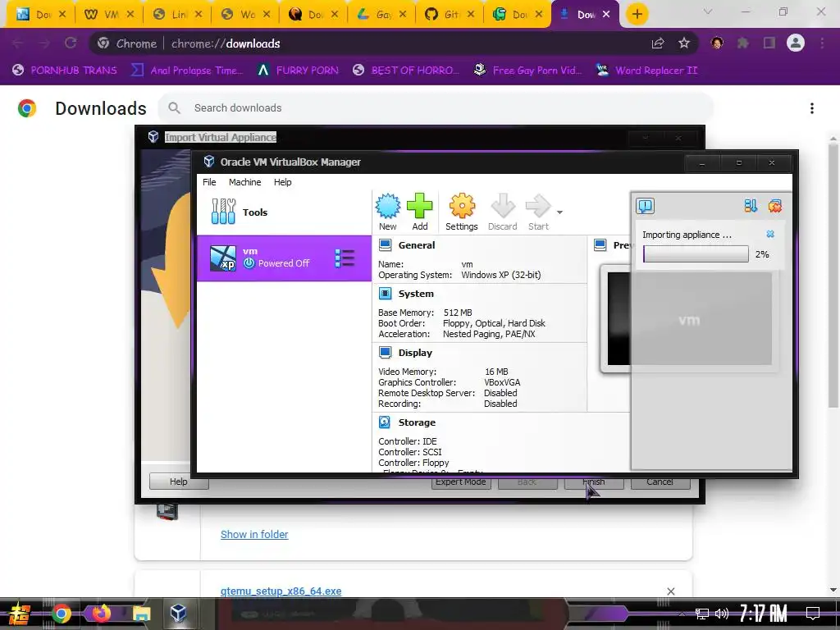The width and height of the screenshot is (840, 630).
Task: Switch to the Lin tab
Action: pyautogui.click(x=177, y=15)
